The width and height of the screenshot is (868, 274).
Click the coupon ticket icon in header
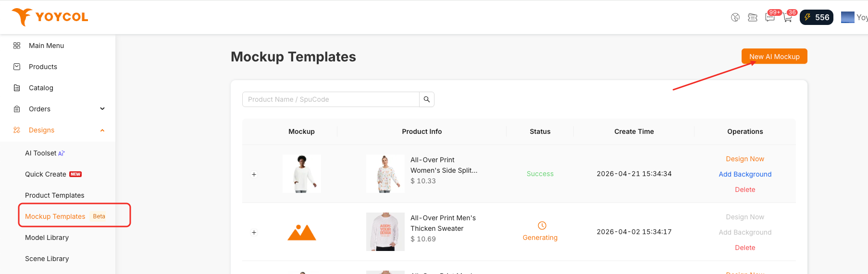[753, 18]
